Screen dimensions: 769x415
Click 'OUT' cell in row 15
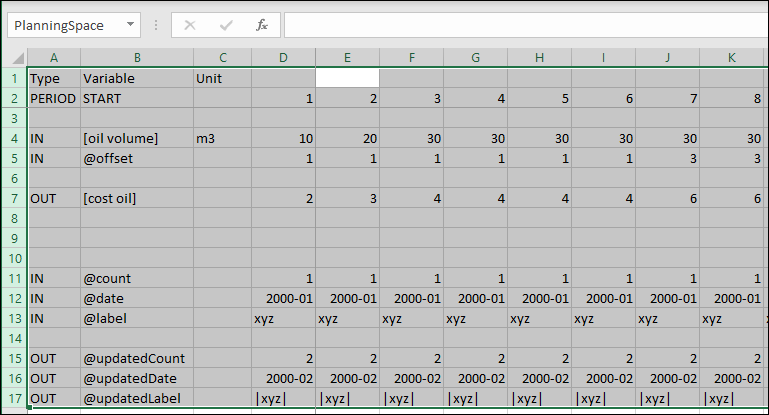54,359
